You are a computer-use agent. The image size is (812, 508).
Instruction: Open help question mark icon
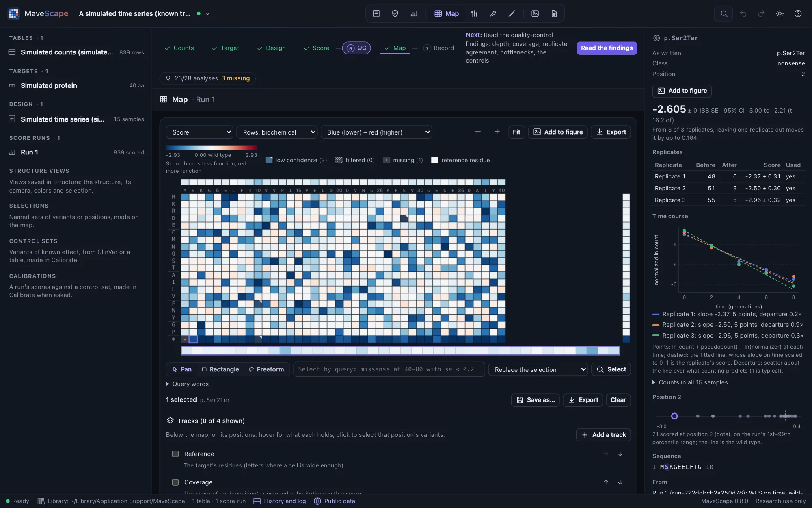pyautogui.click(x=798, y=13)
